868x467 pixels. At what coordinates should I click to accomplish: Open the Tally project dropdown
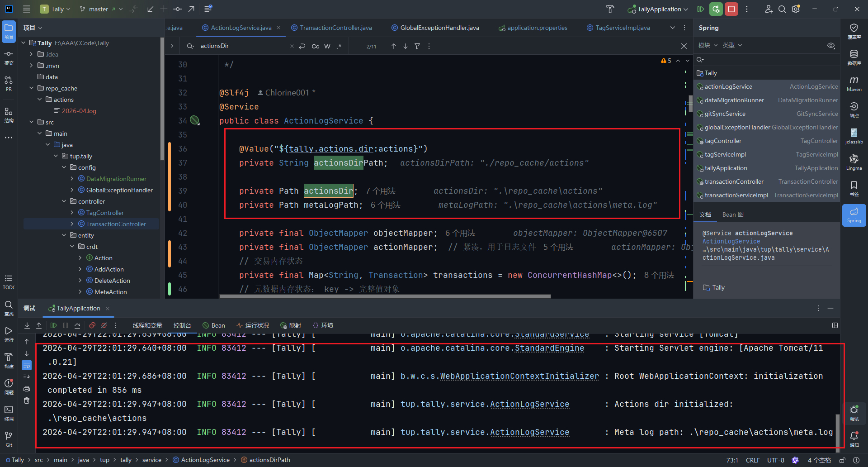click(x=55, y=9)
